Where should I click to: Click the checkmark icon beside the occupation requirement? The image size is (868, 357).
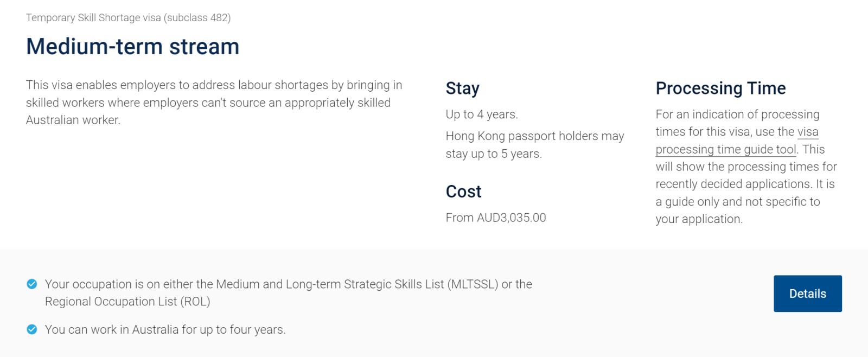(x=32, y=284)
